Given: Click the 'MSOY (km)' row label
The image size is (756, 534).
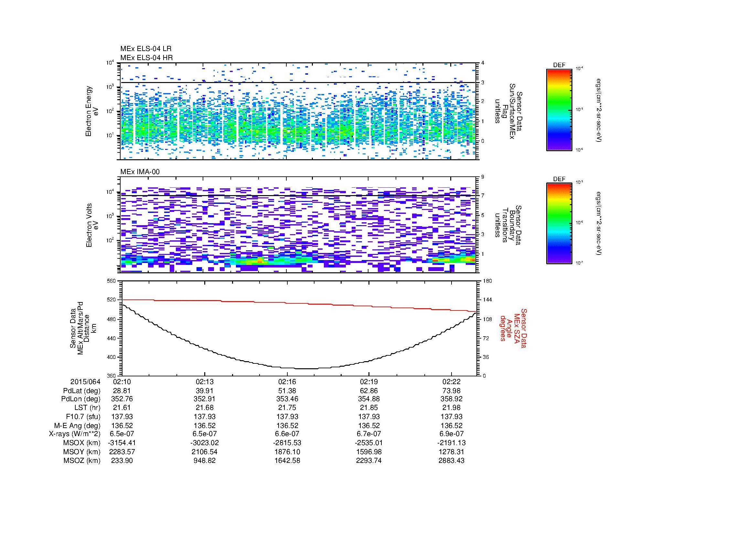Looking at the screenshot, I should [x=82, y=452].
